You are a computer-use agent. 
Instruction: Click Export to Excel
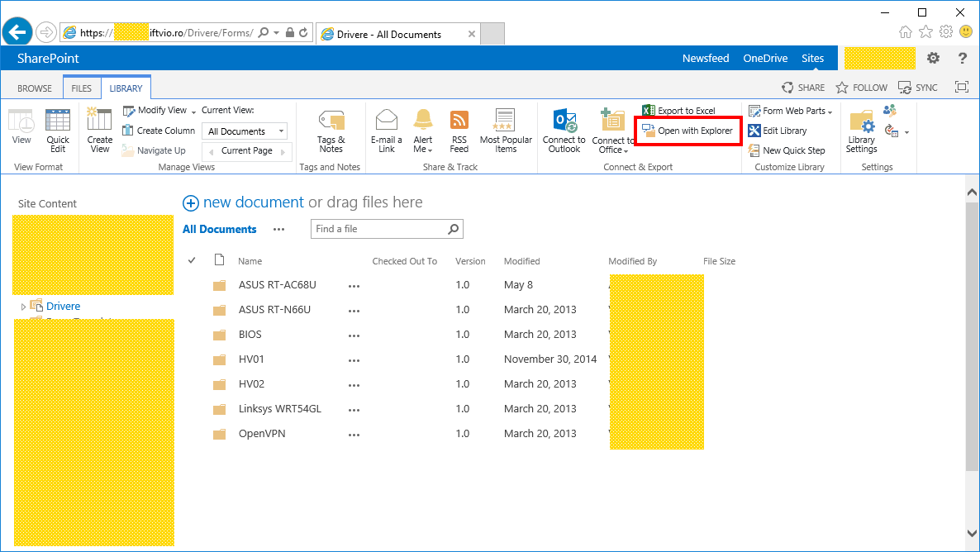pos(678,111)
